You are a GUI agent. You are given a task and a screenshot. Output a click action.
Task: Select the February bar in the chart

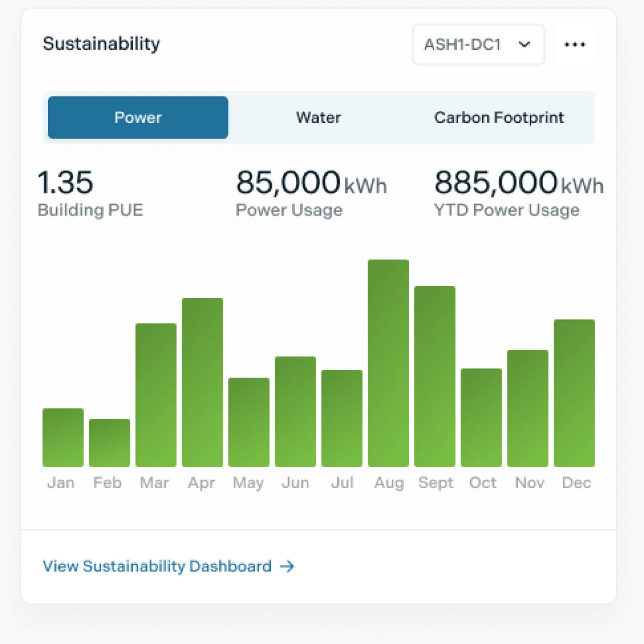[x=109, y=442]
